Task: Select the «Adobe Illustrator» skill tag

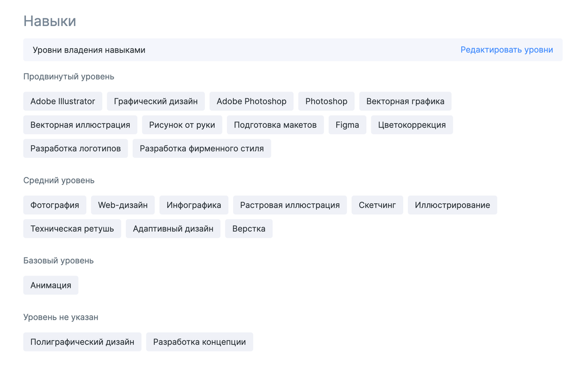Action: coord(62,101)
